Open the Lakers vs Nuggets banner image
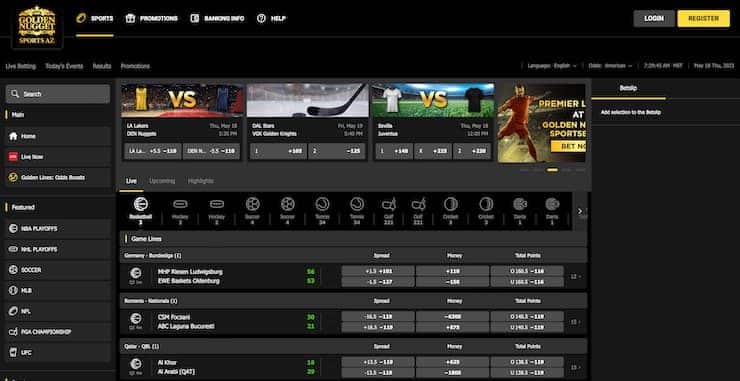This screenshot has height=381, width=740. [x=183, y=100]
